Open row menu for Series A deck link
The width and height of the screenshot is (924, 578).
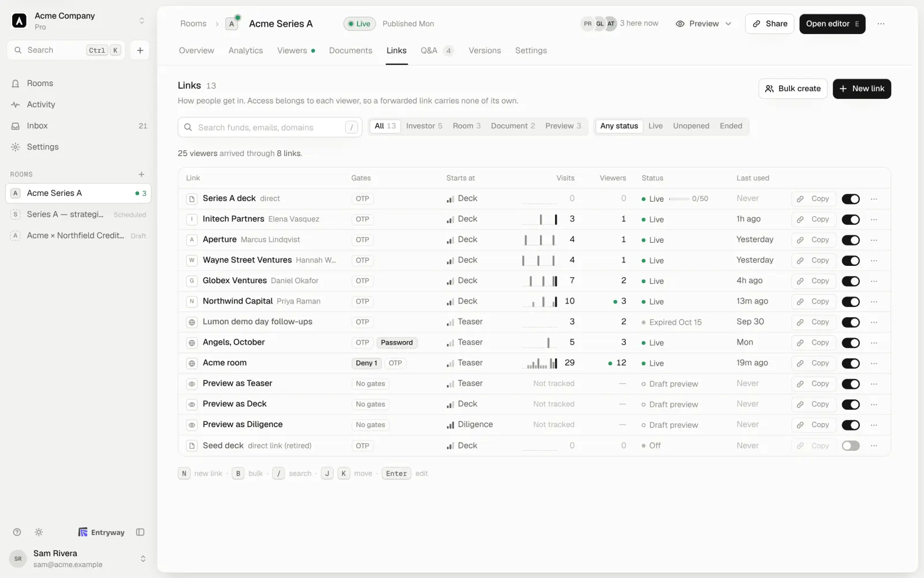(x=874, y=199)
